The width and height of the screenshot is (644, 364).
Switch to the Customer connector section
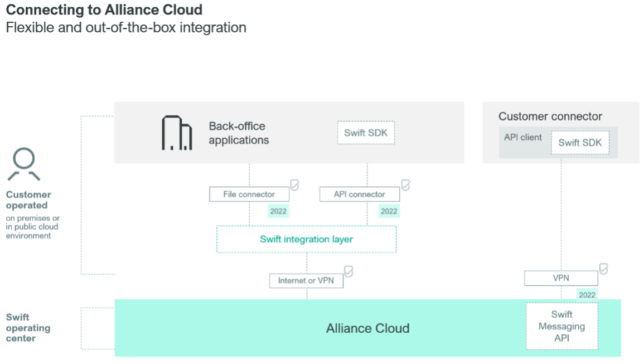coord(550,116)
